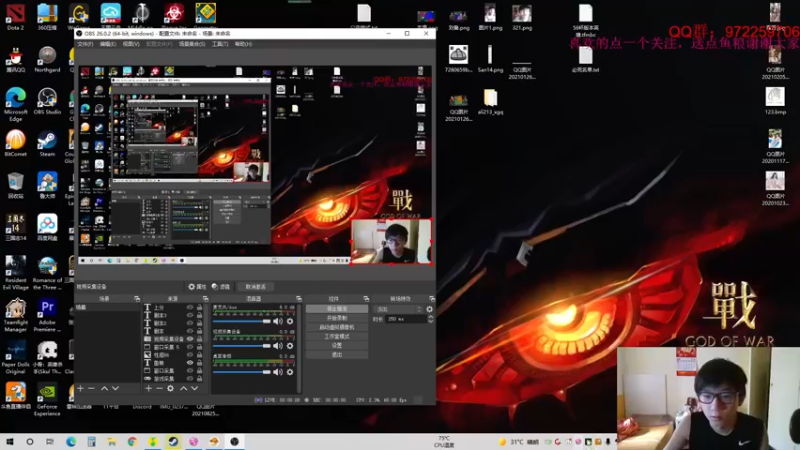Image resolution: width=800 pixels, height=450 pixels.
Task: Open the Teamfight Manager desktop icon
Action: click(15, 315)
